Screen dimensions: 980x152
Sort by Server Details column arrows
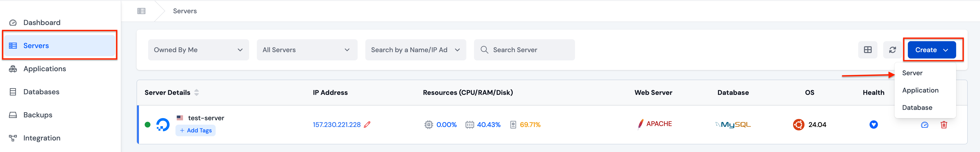196,93
